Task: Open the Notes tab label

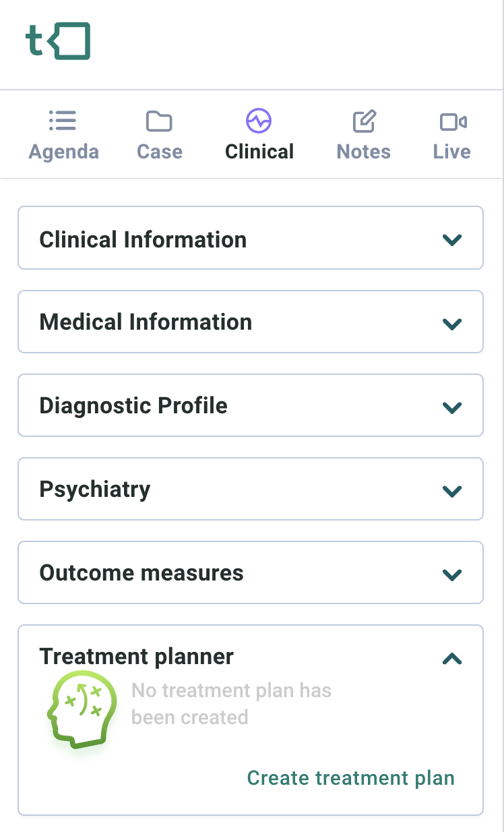Action: click(364, 152)
